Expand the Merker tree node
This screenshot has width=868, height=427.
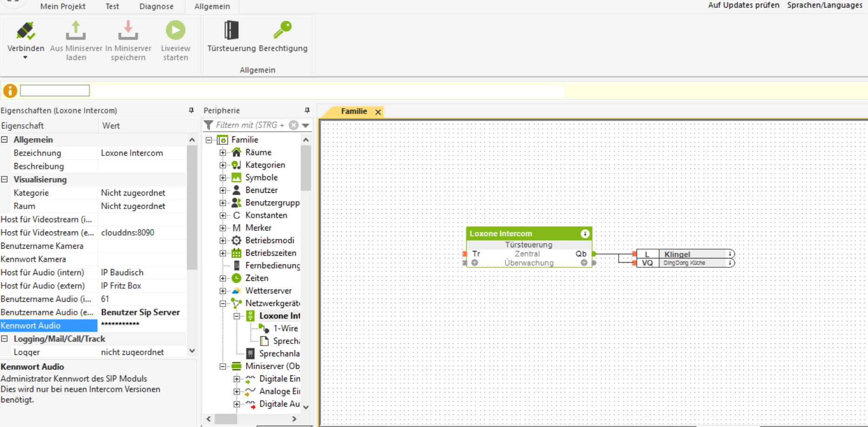click(x=223, y=228)
